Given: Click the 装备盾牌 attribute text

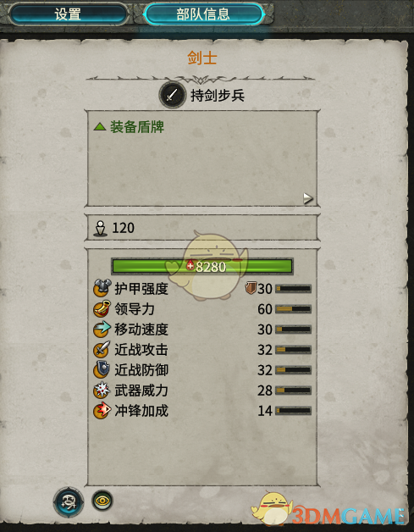Looking at the screenshot, I should [137, 127].
